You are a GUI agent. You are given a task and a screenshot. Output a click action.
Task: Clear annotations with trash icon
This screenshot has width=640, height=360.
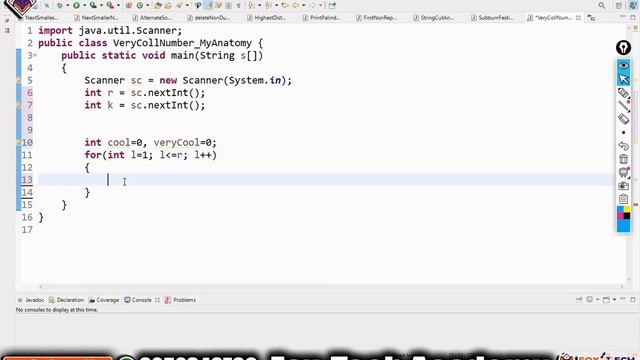(x=623, y=159)
